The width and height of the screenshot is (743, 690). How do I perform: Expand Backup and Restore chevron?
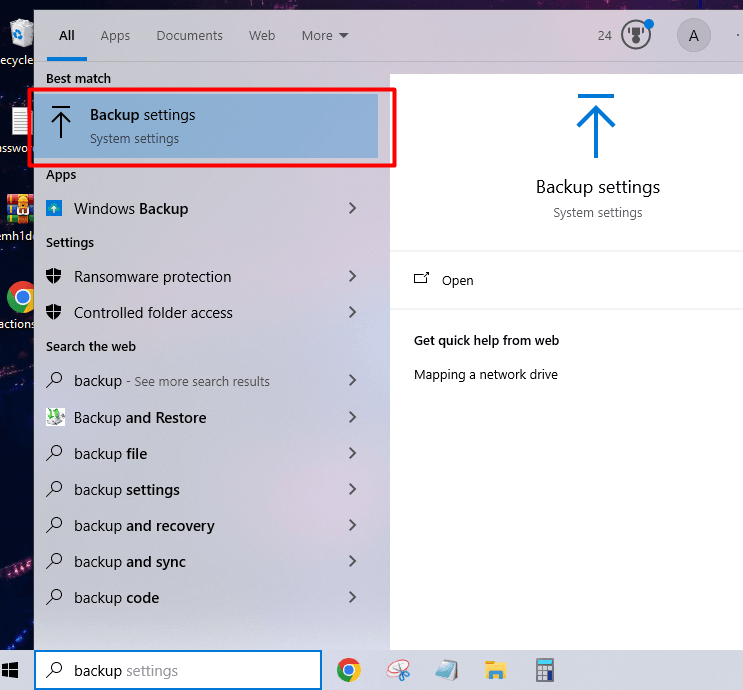pos(352,417)
